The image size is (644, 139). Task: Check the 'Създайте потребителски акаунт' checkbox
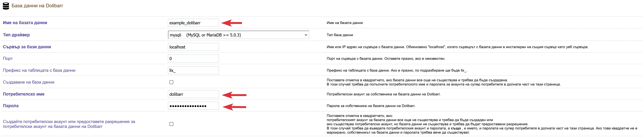(x=171, y=124)
